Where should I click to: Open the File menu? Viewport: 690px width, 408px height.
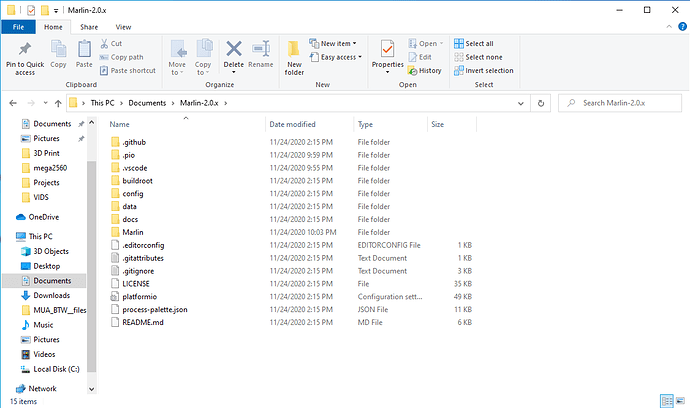coord(18,27)
